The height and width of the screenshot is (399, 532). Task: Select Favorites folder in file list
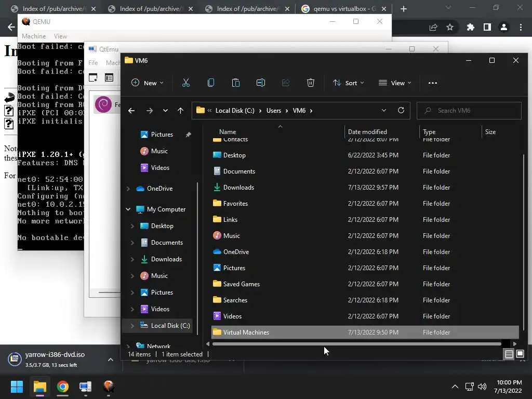(365, 204)
